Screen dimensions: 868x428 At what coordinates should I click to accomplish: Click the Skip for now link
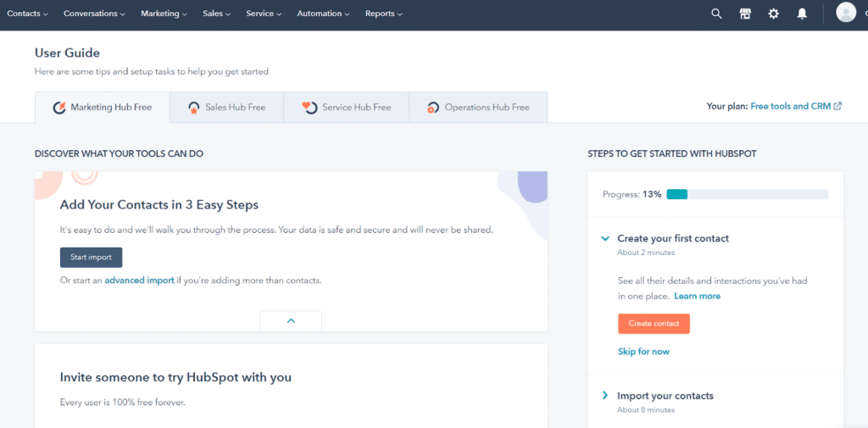click(x=643, y=352)
